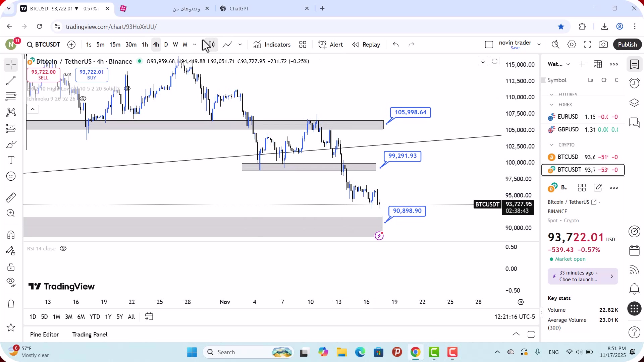The height and width of the screenshot is (362, 644).
Task: Expand the line tool dropdown arrow
Action: pyautogui.click(x=240, y=45)
